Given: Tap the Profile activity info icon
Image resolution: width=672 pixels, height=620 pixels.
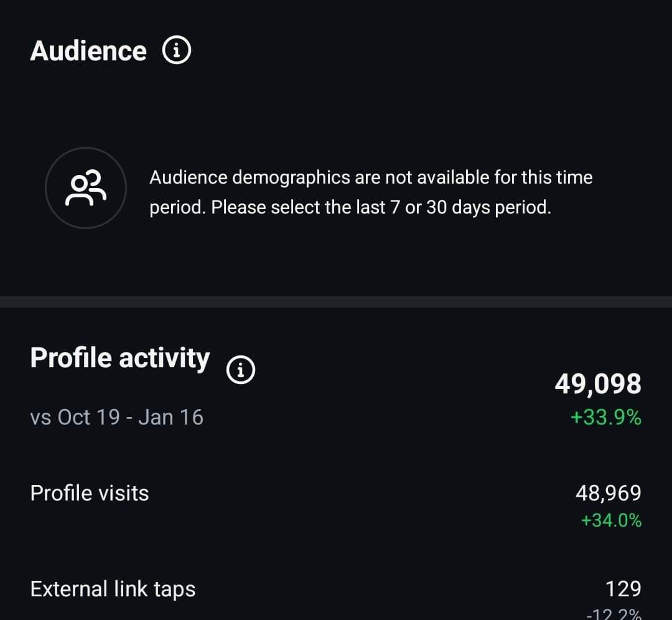Looking at the screenshot, I should pos(240,370).
